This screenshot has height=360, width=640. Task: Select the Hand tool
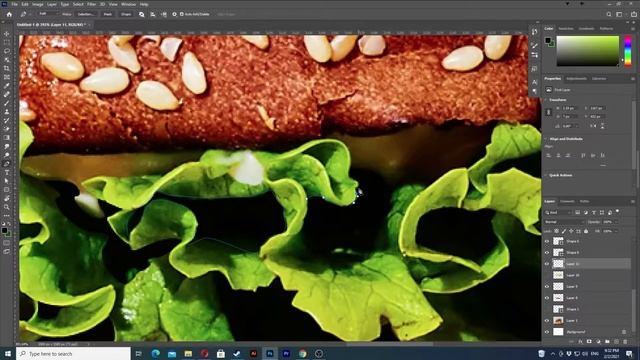7,198
